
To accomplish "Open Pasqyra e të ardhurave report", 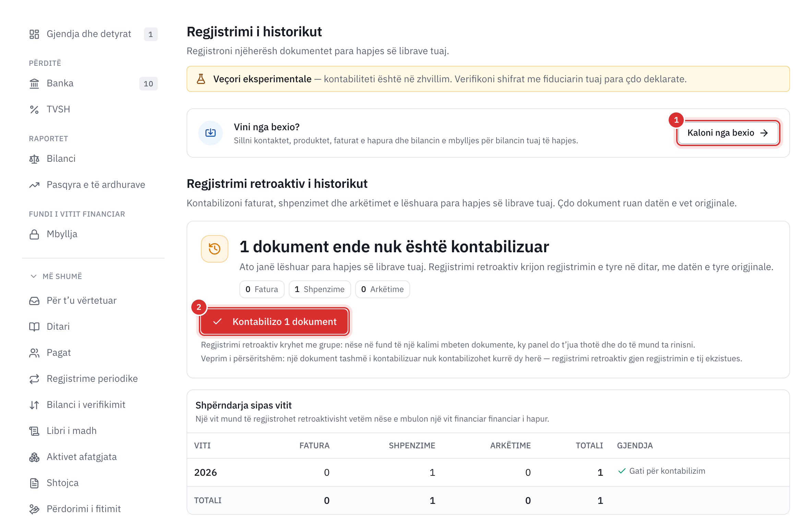I will (93, 185).
